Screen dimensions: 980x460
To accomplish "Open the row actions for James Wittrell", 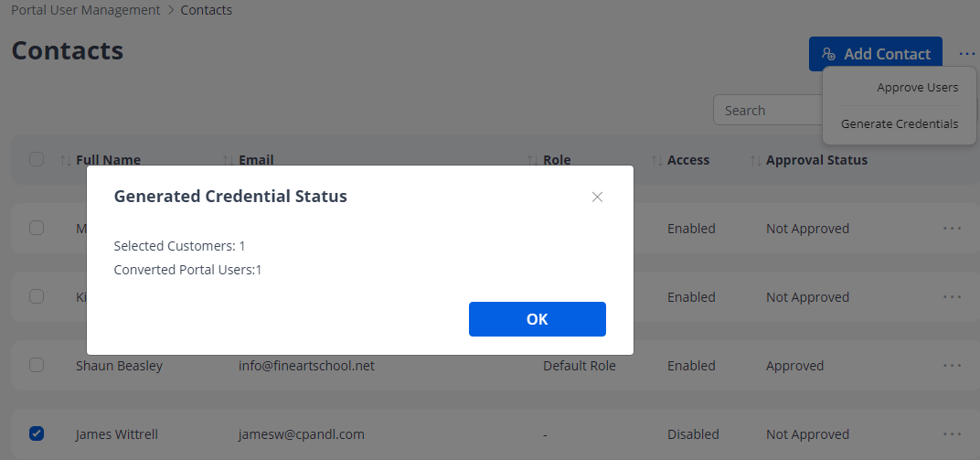I will pyautogui.click(x=952, y=433).
